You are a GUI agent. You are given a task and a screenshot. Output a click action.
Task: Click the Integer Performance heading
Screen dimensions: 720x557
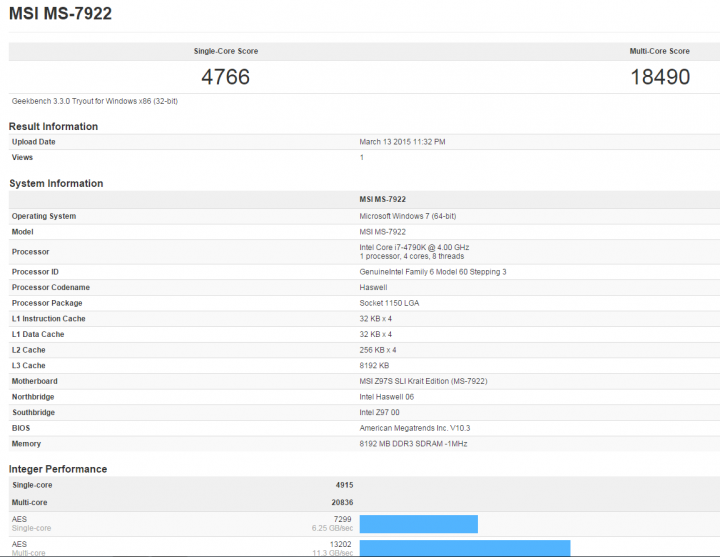click(58, 469)
